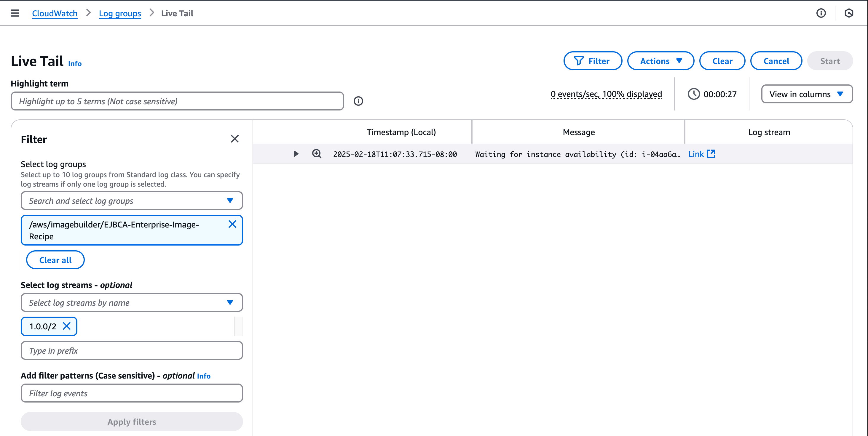Screen dimensions: 868x436
Task: Expand the log event row arrow
Action: pos(296,154)
